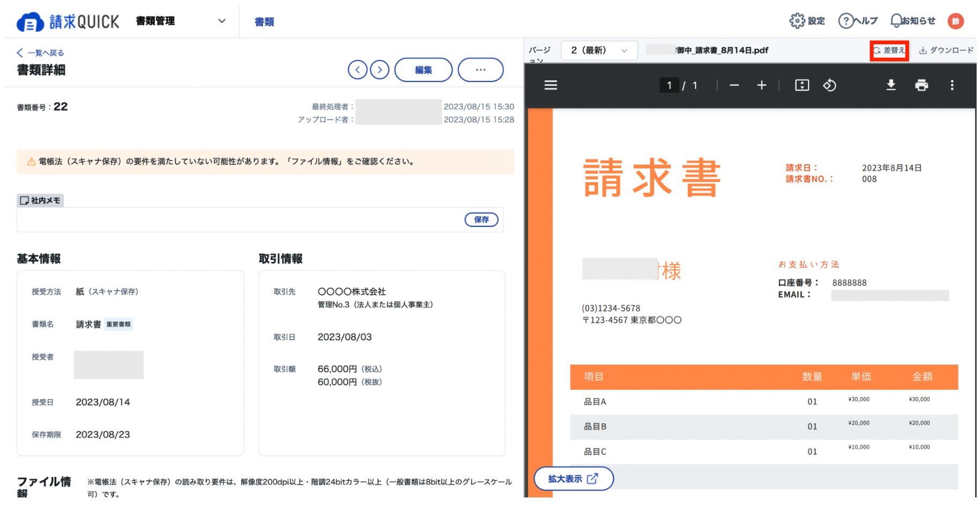Click the PDF filename 請求書_8月14日.pdf

(722, 50)
